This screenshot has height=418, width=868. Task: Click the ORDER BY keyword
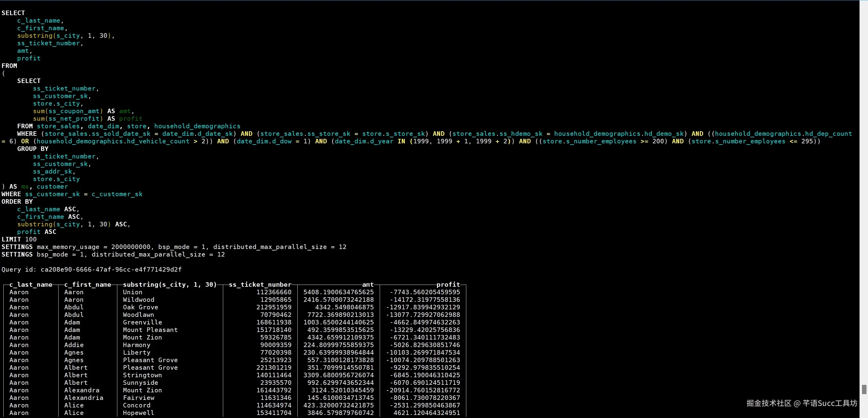(x=17, y=202)
